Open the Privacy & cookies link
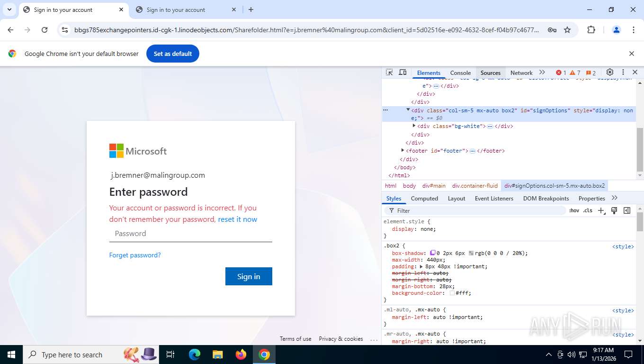Screen dimensions: 644x364 (341, 339)
